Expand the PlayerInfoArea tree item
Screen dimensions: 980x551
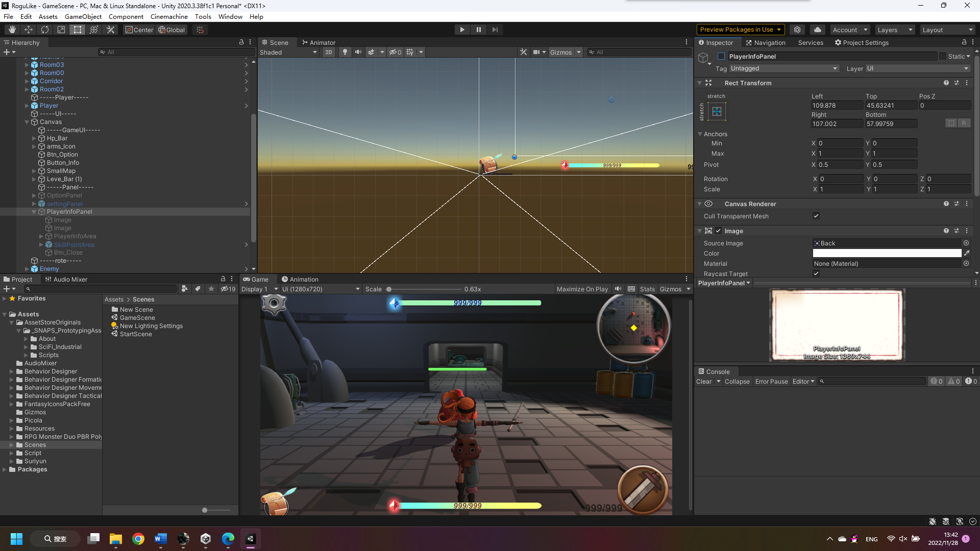coord(41,236)
